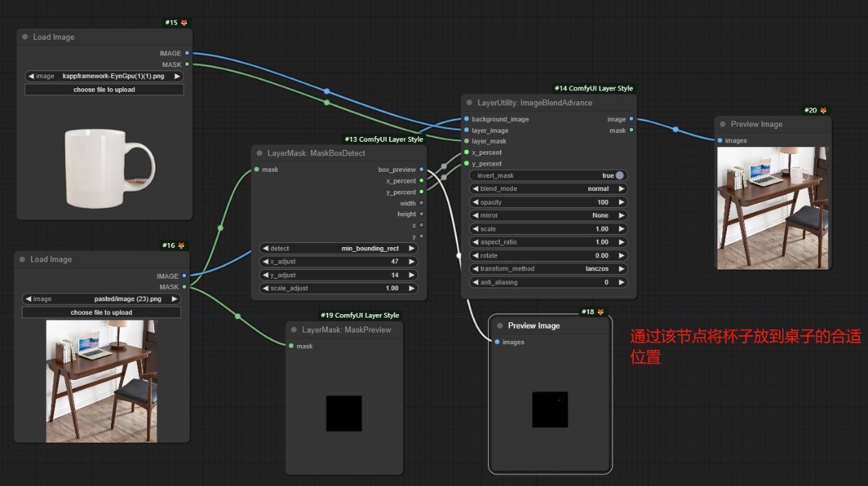The height and width of the screenshot is (486, 868).
Task: Decrease x_adjust using its left arrow
Action: pos(266,261)
